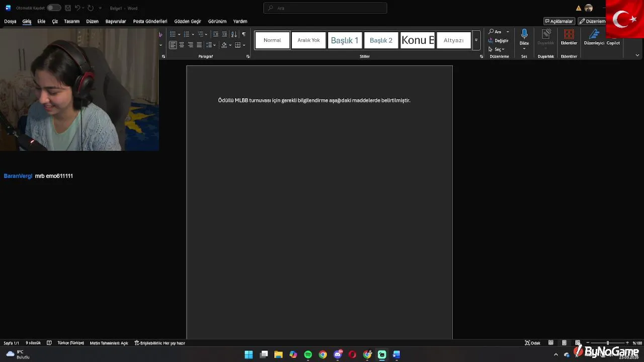Click the Değiştir replace icon
Screen dimensions: 644x362
498,40
